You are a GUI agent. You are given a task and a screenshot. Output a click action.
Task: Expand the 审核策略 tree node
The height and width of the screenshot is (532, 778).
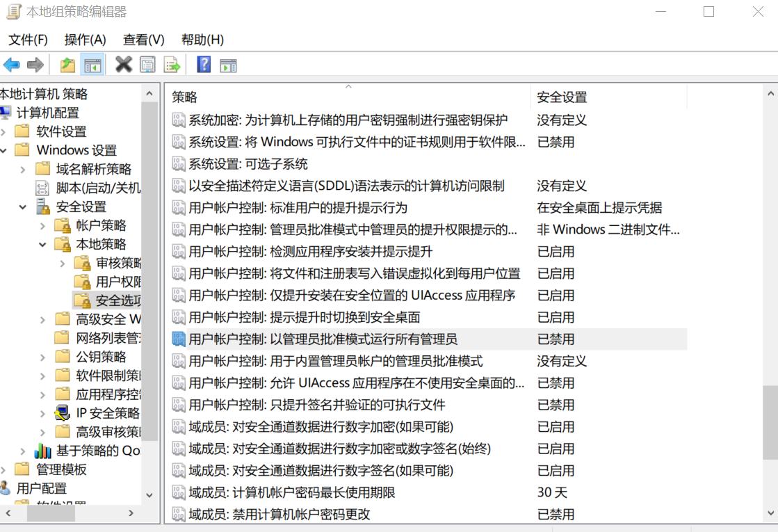(x=63, y=262)
